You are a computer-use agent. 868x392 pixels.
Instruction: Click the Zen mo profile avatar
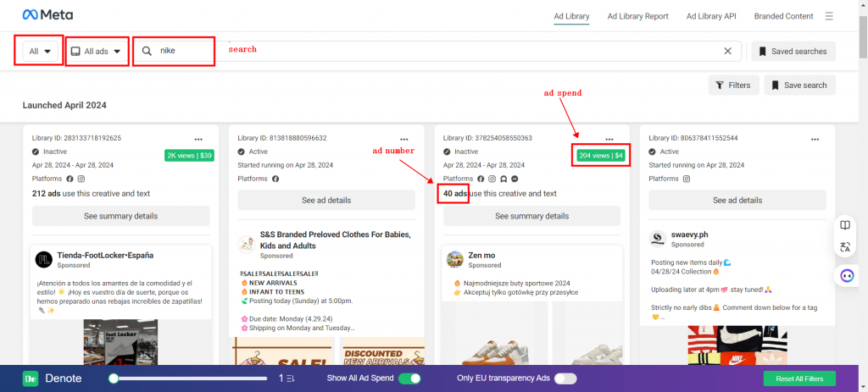(455, 260)
